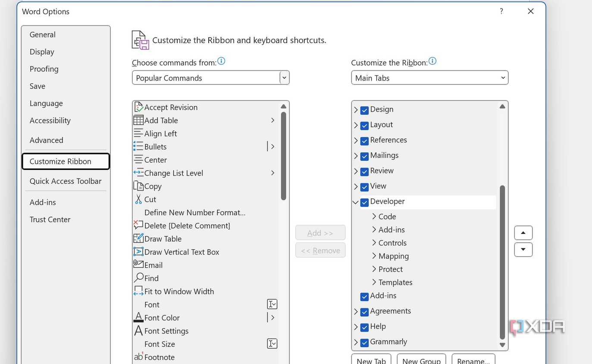Select the Accept Revision command icon
The height and width of the screenshot is (364, 592).
138,107
